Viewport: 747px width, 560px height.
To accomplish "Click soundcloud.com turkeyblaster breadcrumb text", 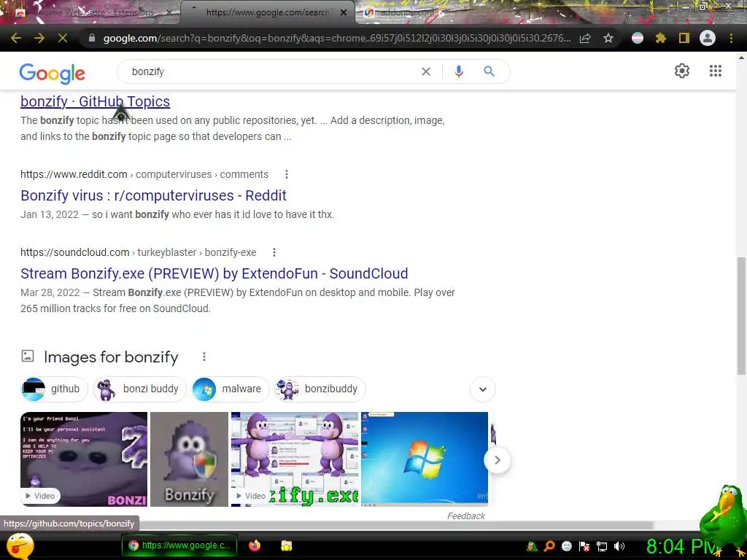I will pyautogui.click(x=138, y=252).
